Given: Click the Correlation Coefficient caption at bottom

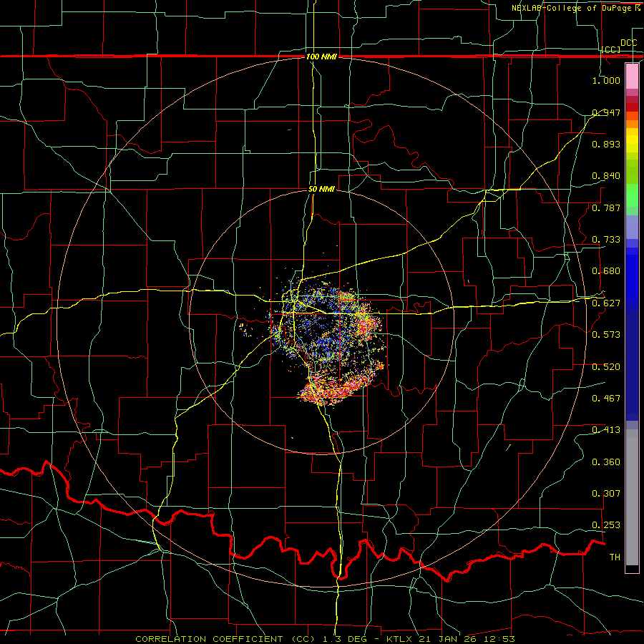Looking at the screenshot, I should (x=325, y=639).
